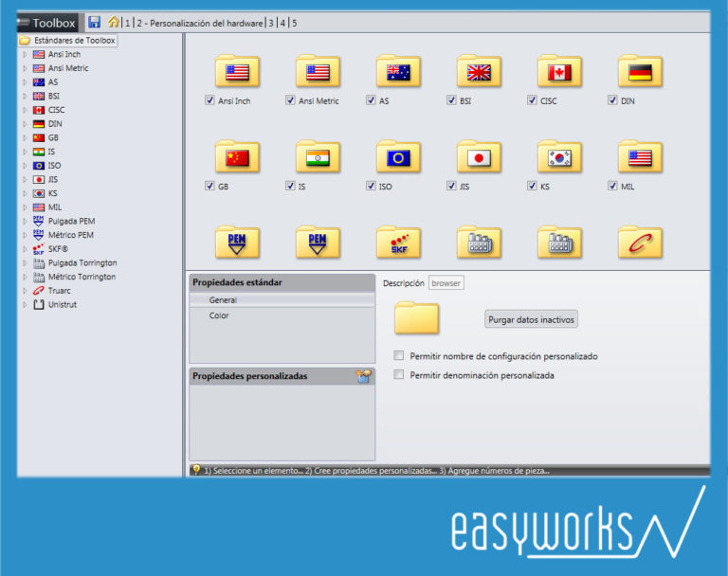Open the CISC Canadian standard folder
Screen dimensions: 728x576
tap(559, 71)
